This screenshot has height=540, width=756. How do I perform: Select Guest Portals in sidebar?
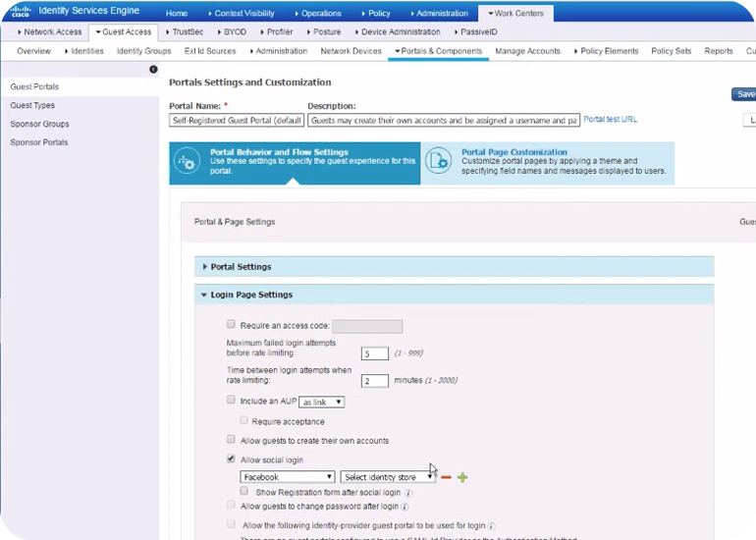coord(34,86)
